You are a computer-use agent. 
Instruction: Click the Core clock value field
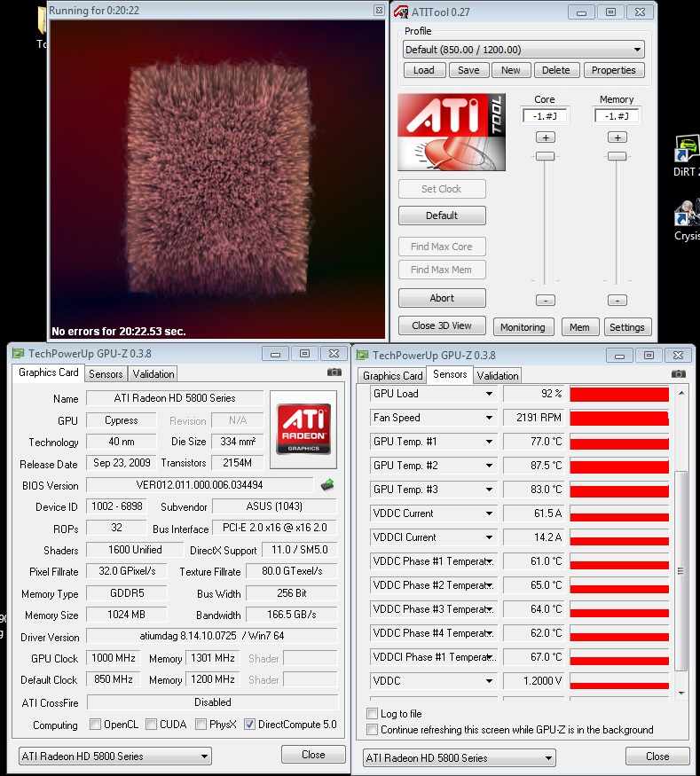coord(545,116)
